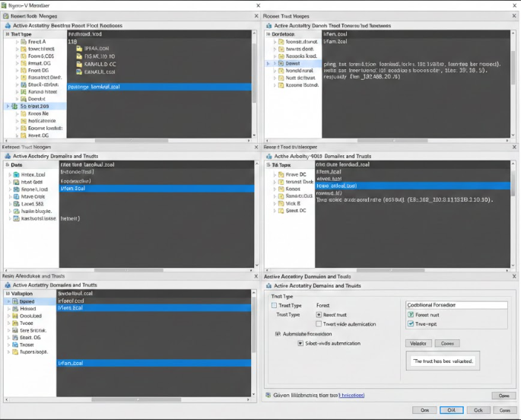Image resolution: width=521 pixels, height=420 pixels.
Task: Click the icon next to Ntave Orbit
Action: click(16, 196)
